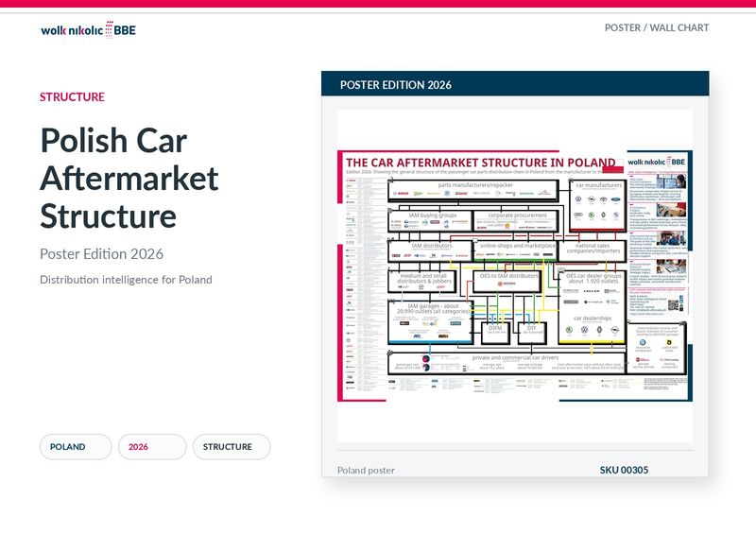Viewport: 756px width, 534px height.
Task: Click the online-shops and marketplaces box
Action: (x=515, y=250)
